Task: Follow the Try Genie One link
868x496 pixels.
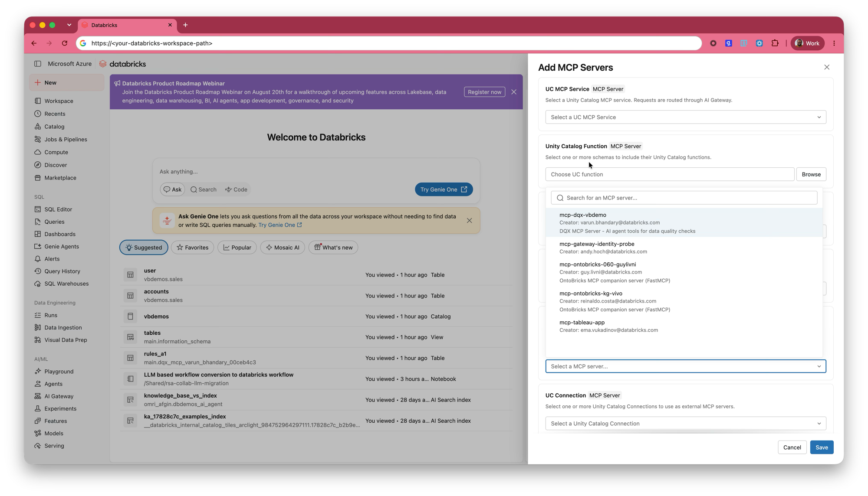Action: point(280,225)
